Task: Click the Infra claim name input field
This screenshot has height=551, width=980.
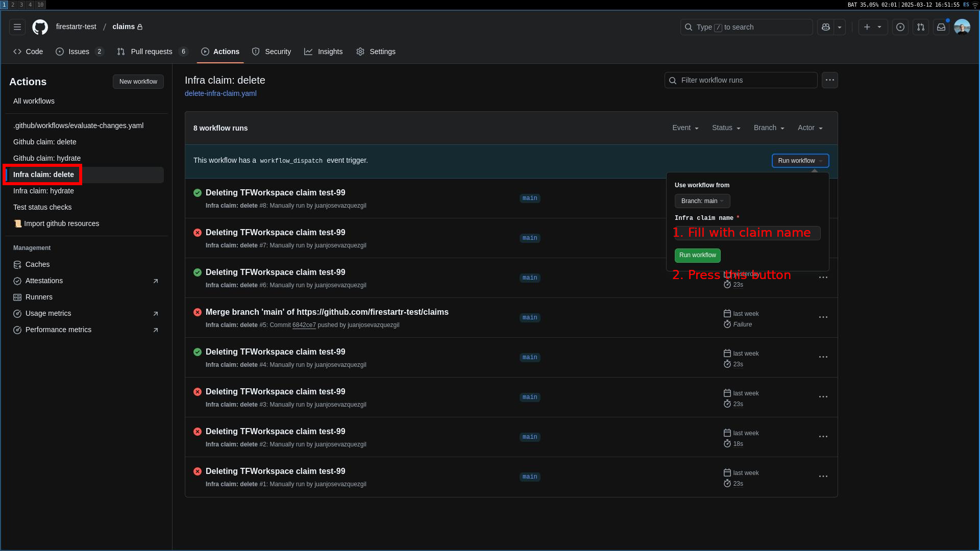Action: click(747, 233)
